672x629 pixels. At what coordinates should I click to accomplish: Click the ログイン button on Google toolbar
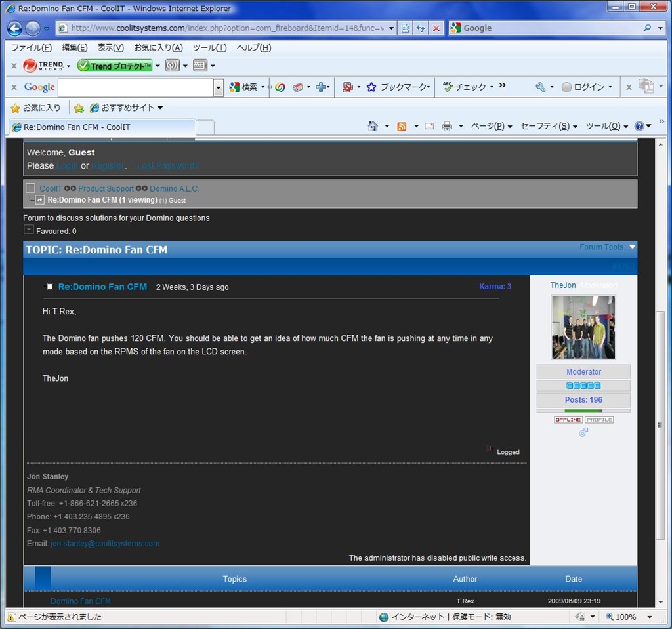(587, 87)
